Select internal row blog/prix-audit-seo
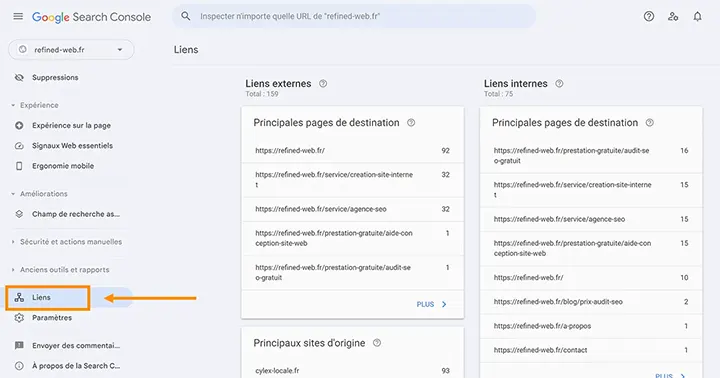Viewport: 720px width, 378px height. click(591, 302)
